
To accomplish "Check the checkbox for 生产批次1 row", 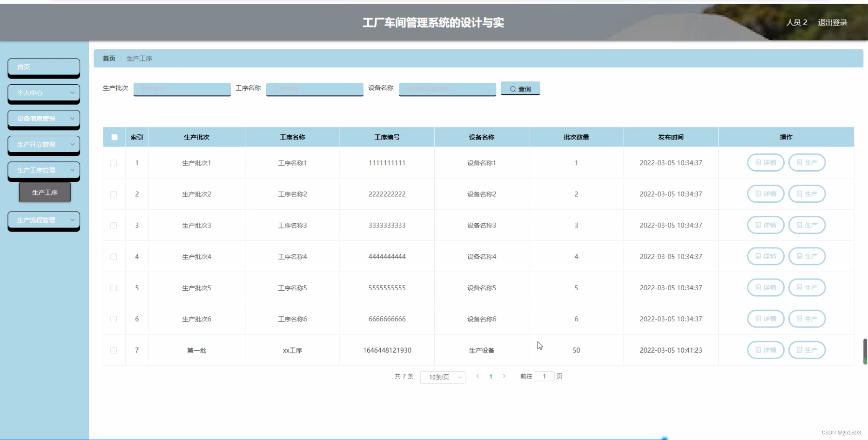I will point(114,163).
